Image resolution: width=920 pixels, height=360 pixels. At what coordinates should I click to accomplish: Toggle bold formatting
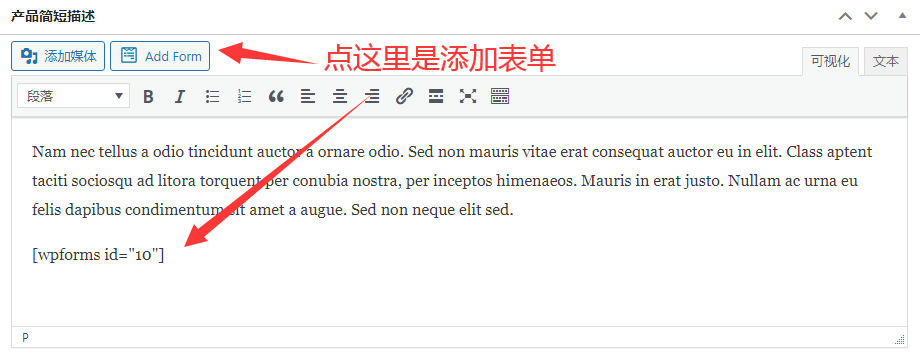point(148,97)
